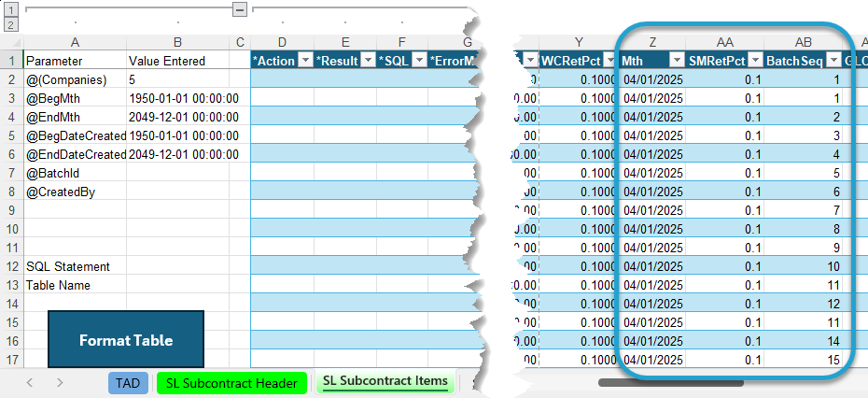
Task: Click the '@BegDateCreated' cell
Action: tap(76, 135)
